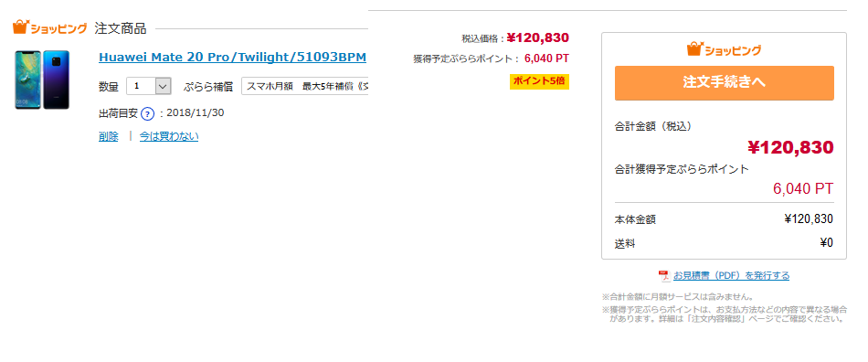Click the 2018/11/30 shipping date text

(195, 113)
